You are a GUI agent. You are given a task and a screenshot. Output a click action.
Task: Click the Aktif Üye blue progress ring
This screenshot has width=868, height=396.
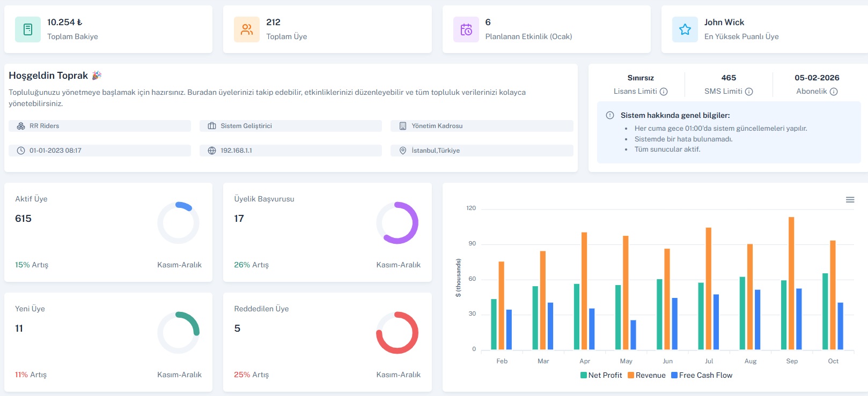[184, 206]
